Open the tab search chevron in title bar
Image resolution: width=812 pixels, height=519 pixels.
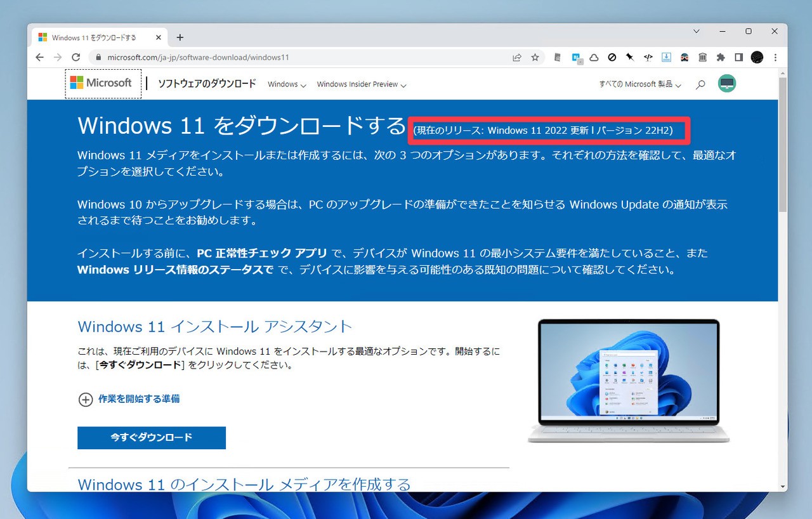pyautogui.click(x=697, y=31)
